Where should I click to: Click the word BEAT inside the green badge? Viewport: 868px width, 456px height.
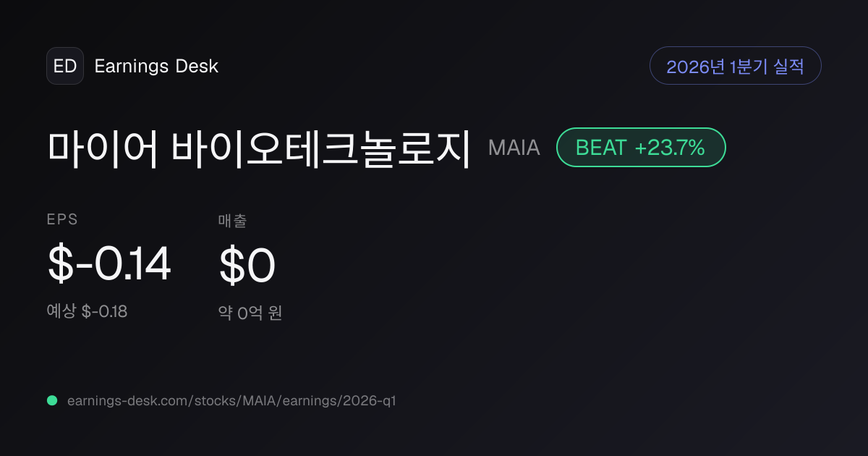pos(601,148)
